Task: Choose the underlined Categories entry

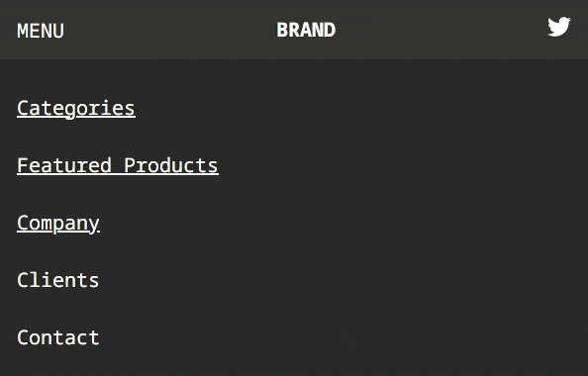Action: point(76,109)
